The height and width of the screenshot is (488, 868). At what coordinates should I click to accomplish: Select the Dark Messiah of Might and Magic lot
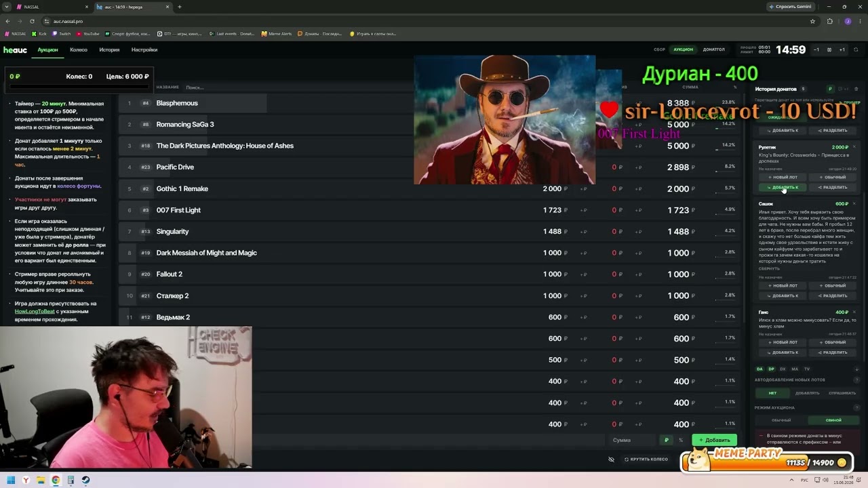click(x=207, y=253)
